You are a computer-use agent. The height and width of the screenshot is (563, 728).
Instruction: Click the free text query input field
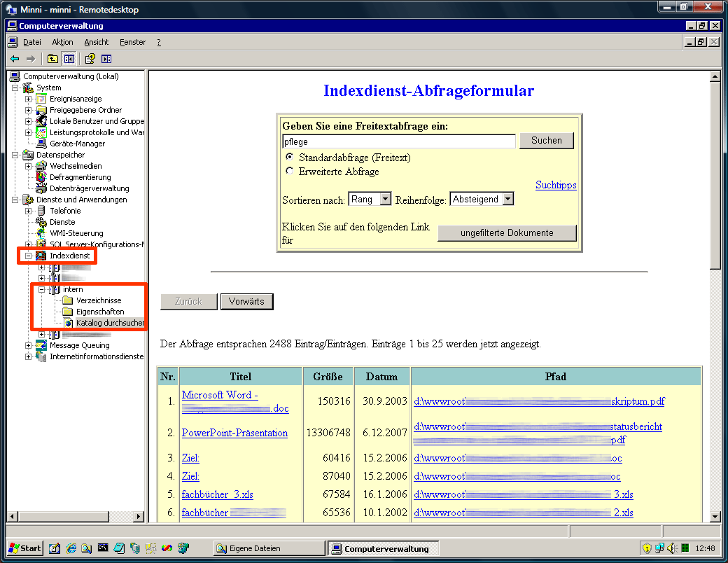398,141
